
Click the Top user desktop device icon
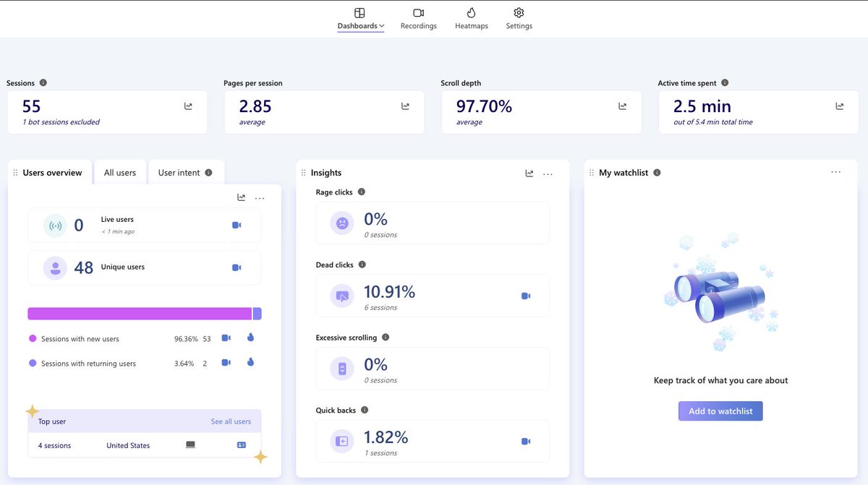pos(190,445)
